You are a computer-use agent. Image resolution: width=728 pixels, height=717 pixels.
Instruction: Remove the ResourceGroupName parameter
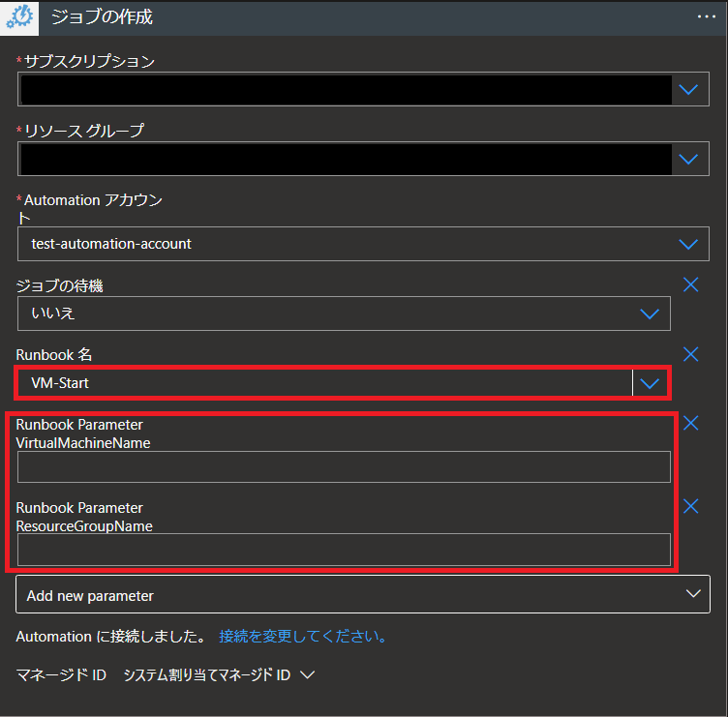click(x=690, y=506)
